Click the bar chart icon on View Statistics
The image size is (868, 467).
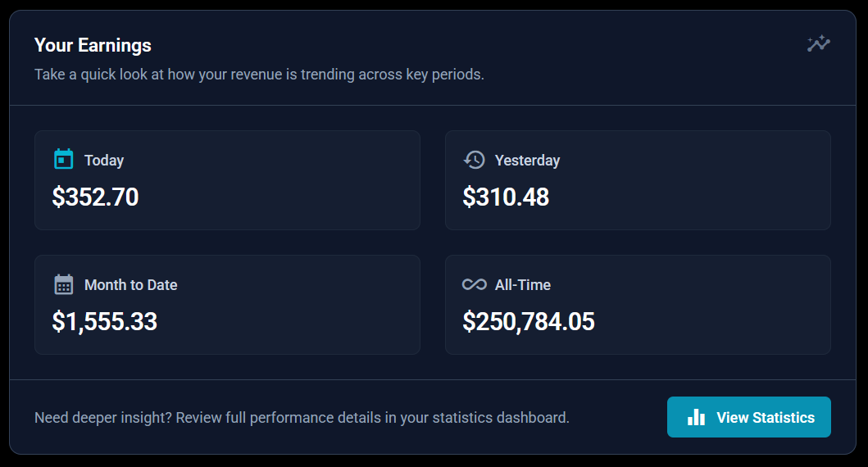click(696, 417)
